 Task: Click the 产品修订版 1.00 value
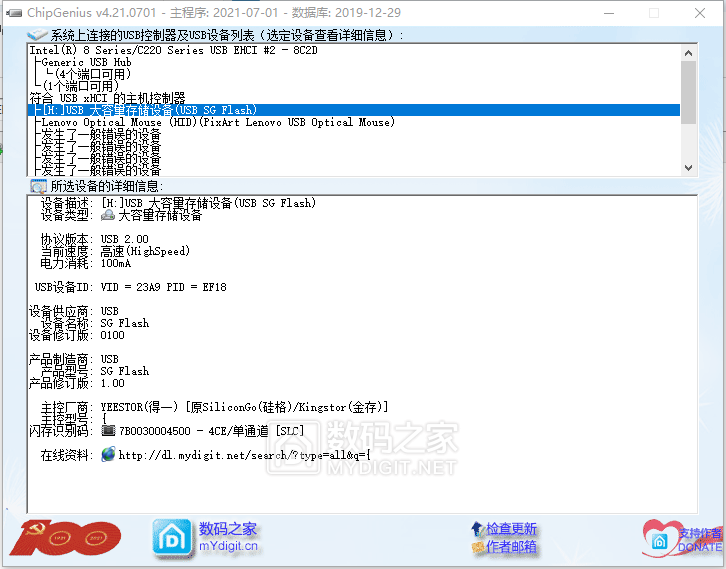pos(113,383)
